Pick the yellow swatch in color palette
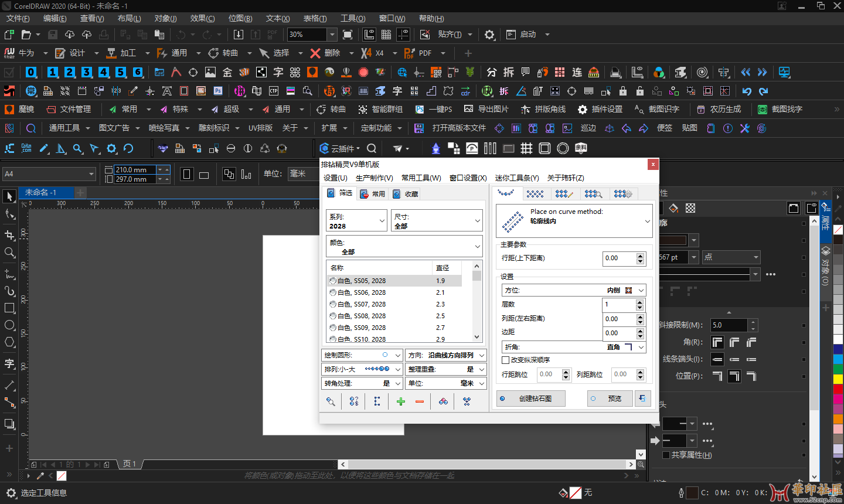Image resolution: width=844 pixels, height=504 pixels. (838, 379)
